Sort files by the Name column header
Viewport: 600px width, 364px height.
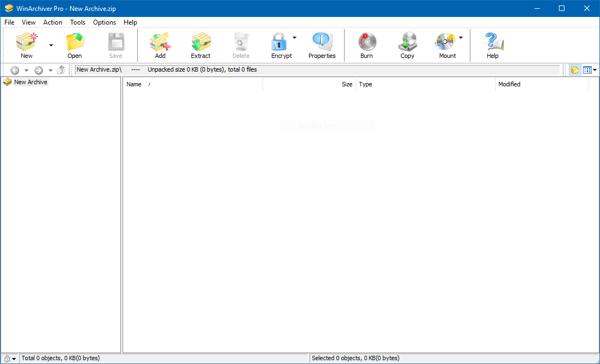193,84
